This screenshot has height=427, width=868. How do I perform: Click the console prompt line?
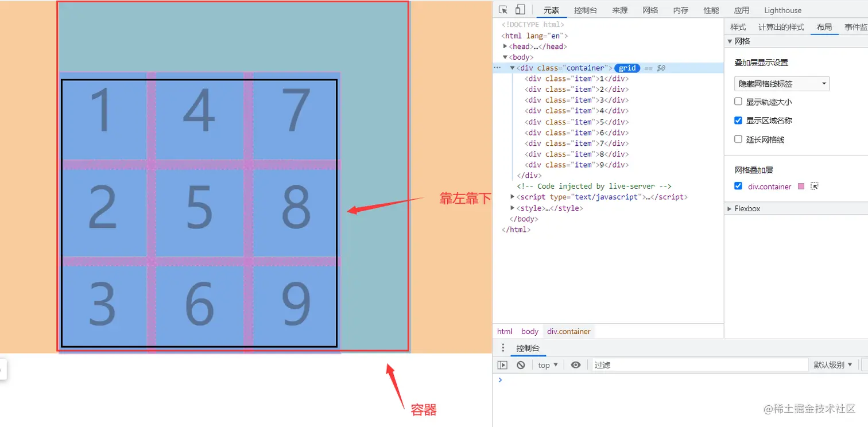(680, 381)
